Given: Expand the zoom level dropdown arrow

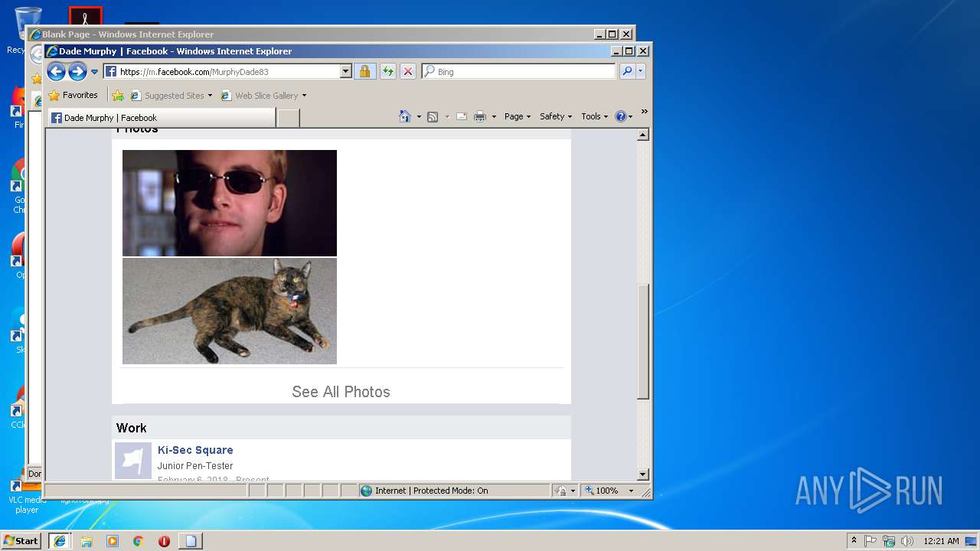Looking at the screenshot, I should [x=632, y=491].
